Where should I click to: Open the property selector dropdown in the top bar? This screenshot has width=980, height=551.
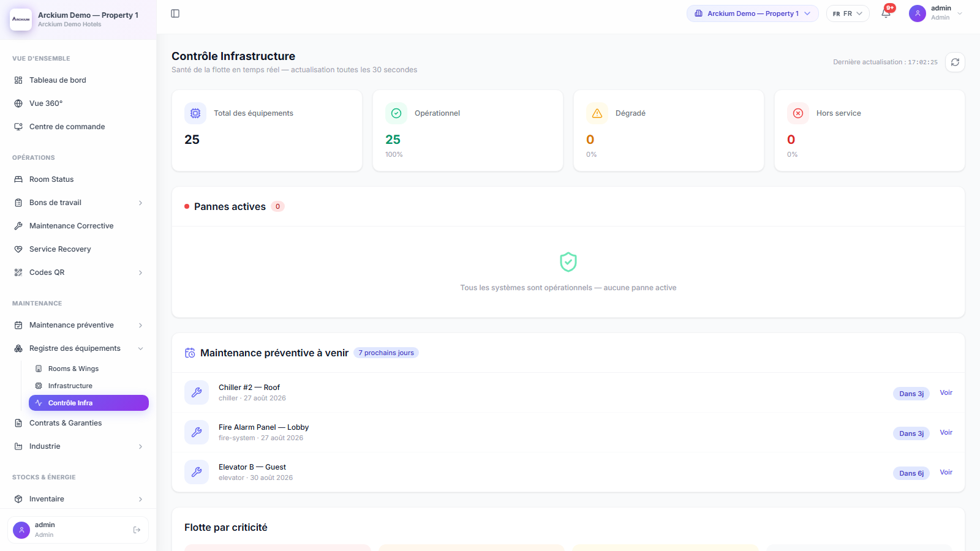click(x=752, y=13)
